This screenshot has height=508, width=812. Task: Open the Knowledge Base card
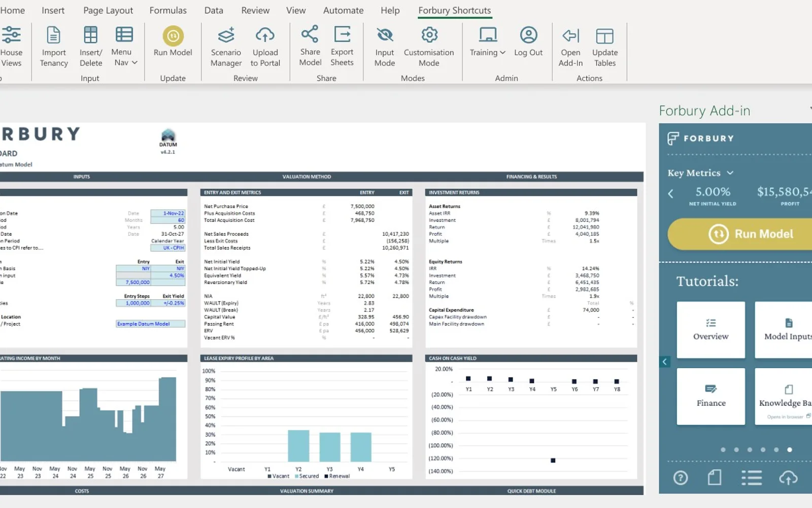click(783, 396)
